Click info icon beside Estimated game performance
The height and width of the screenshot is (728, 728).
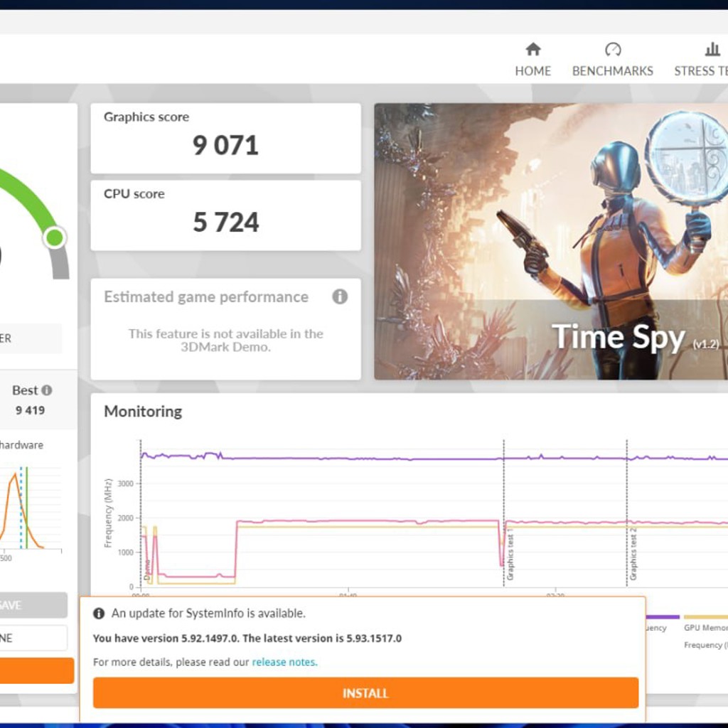pos(340,296)
